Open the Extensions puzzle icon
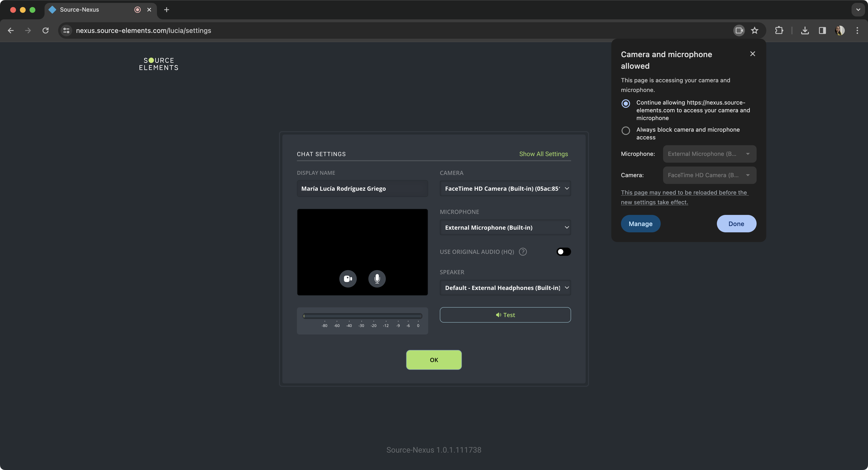 pyautogui.click(x=779, y=31)
